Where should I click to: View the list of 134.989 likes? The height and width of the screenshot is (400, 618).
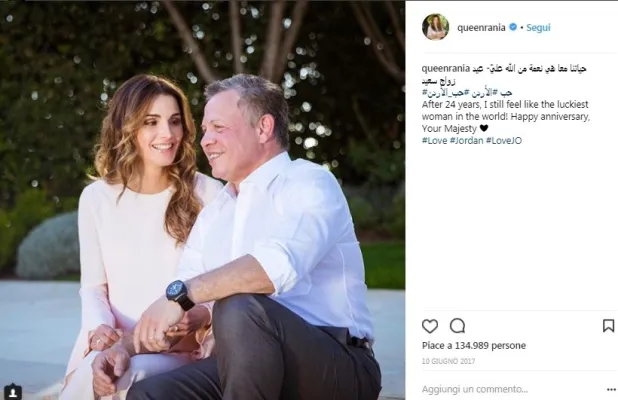coord(474,346)
